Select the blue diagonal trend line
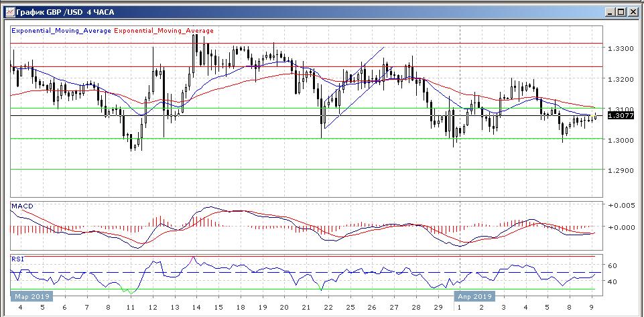Image resolution: width=644 pixels, height=317 pixels. coord(354,87)
